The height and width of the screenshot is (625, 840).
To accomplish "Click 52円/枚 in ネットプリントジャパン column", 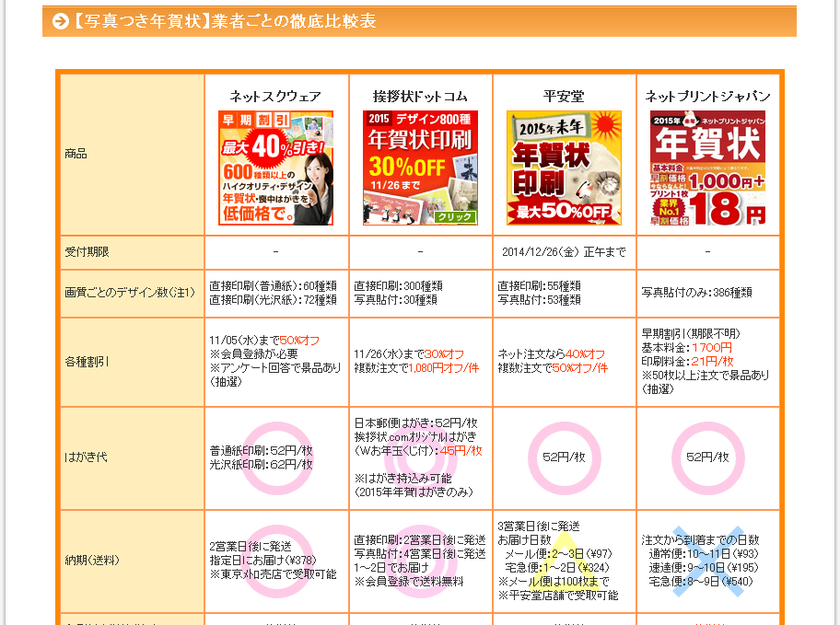I will [x=707, y=457].
